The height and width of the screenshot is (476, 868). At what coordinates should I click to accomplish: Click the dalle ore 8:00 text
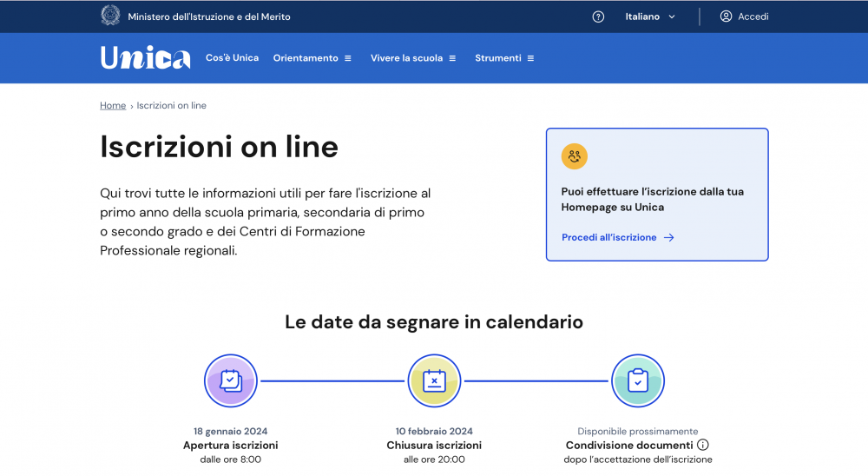pos(230,459)
